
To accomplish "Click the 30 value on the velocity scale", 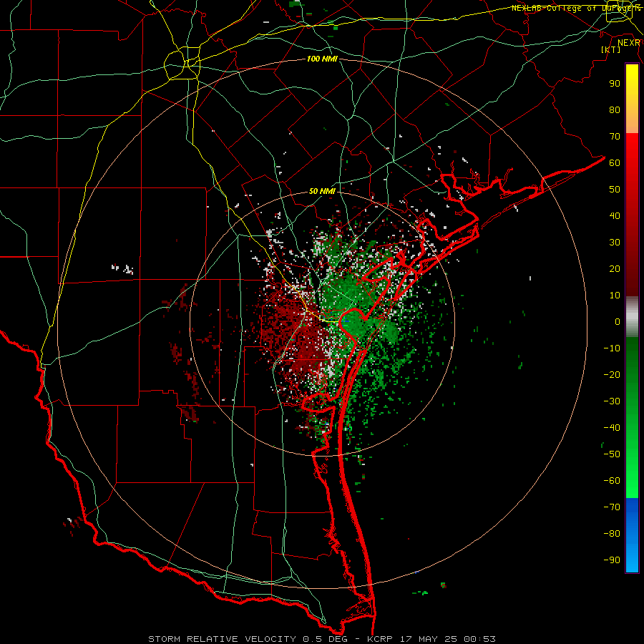I will [x=615, y=243].
